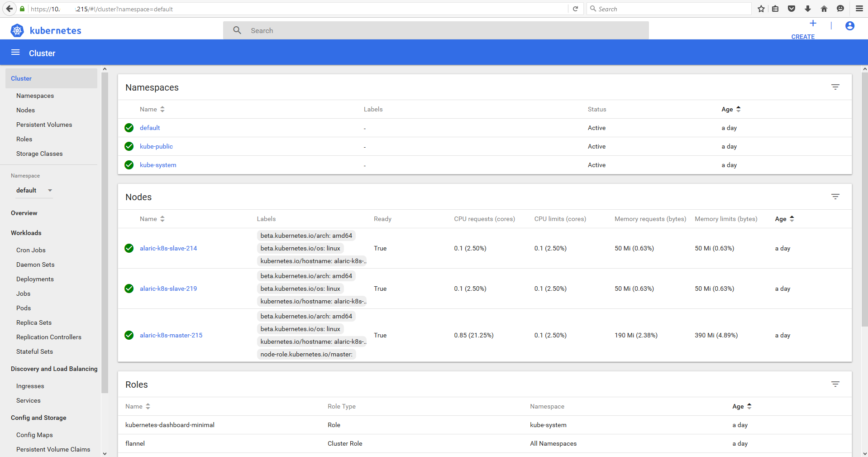Image resolution: width=868 pixels, height=457 pixels.
Task: Open the browser home icon
Action: [824, 9]
